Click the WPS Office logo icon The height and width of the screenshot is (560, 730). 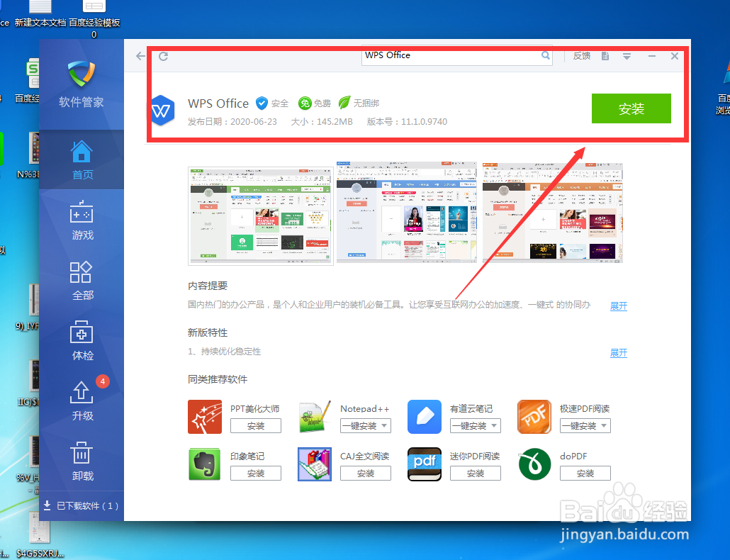pyautogui.click(x=162, y=111)
